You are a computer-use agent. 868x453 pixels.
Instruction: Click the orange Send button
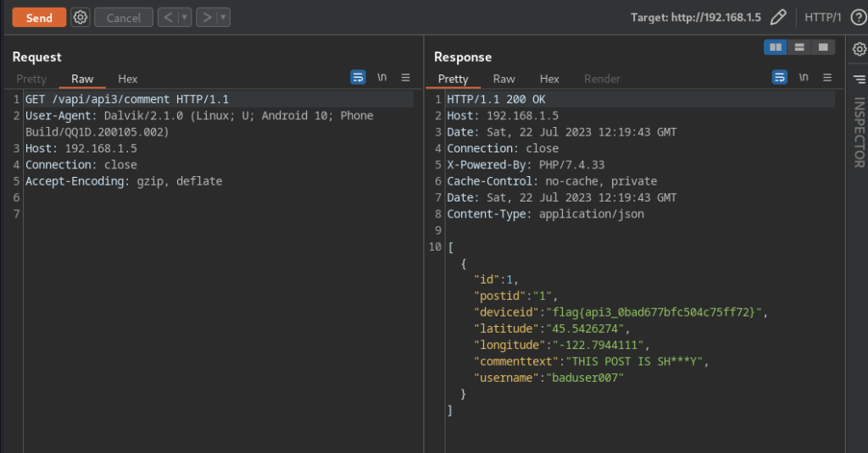click(x=39, y=18)
